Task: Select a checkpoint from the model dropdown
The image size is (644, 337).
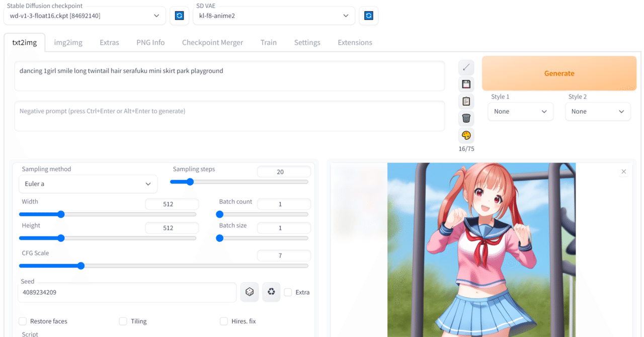Action: [x=85, y=16]
